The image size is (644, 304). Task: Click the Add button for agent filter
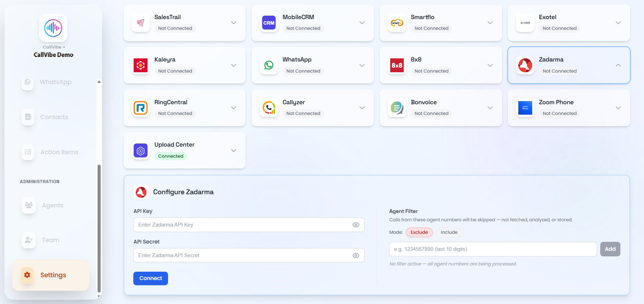(x=610, y=249)
